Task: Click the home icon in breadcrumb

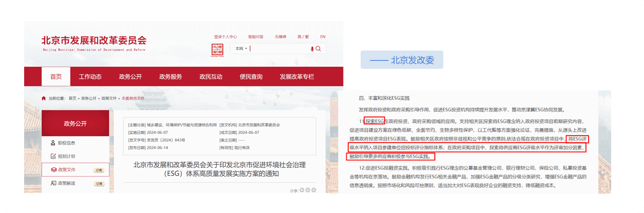Action: click(x=44, y=98)
